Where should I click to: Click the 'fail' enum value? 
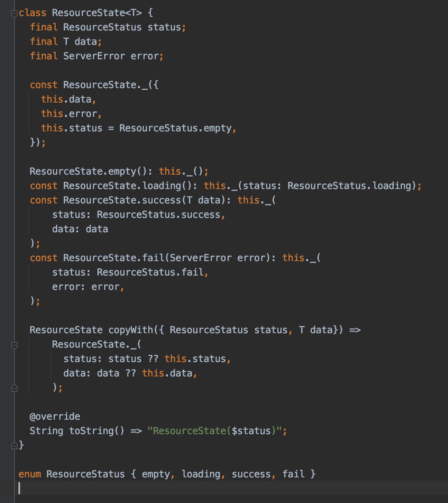coord(293,474)
